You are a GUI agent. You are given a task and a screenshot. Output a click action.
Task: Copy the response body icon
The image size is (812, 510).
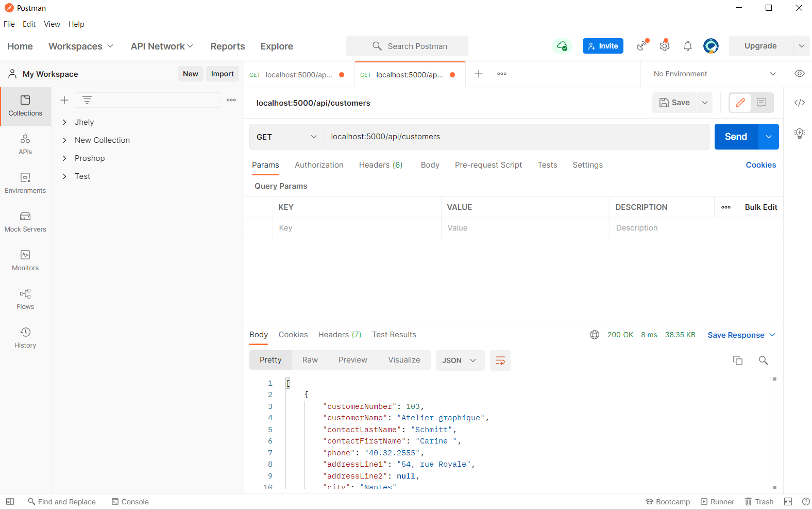click(x=738, y=360)
